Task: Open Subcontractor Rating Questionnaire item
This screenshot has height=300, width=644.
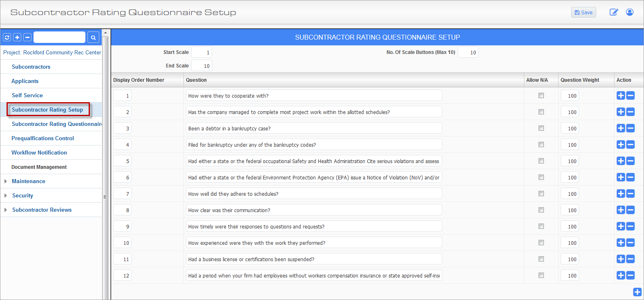Action: pyautogui.click(x=57, y=124)
